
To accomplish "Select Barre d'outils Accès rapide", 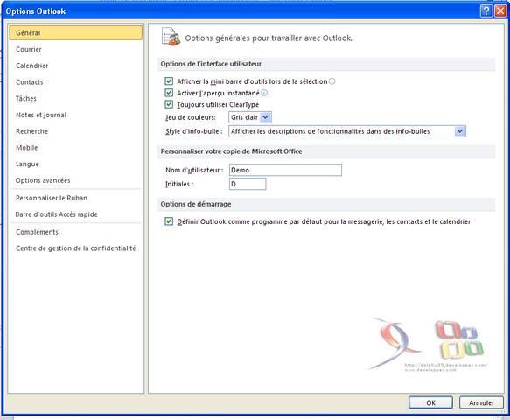I will pos(76,214).
